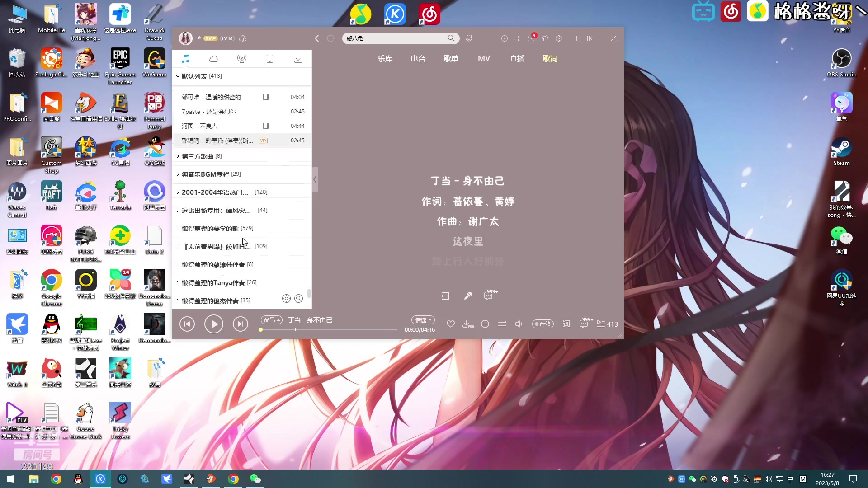Select song 7paste - 还是会想你
The height and width of the screenshot is (488, 868).
point(242,112)
